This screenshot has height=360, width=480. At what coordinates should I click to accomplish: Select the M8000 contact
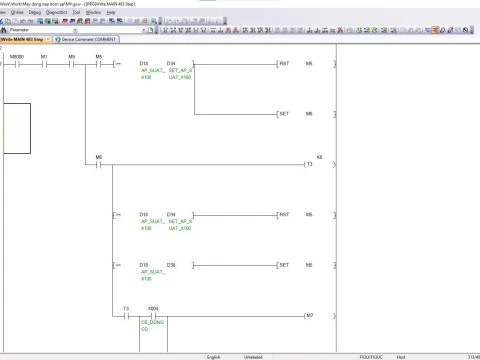[17, 64]
